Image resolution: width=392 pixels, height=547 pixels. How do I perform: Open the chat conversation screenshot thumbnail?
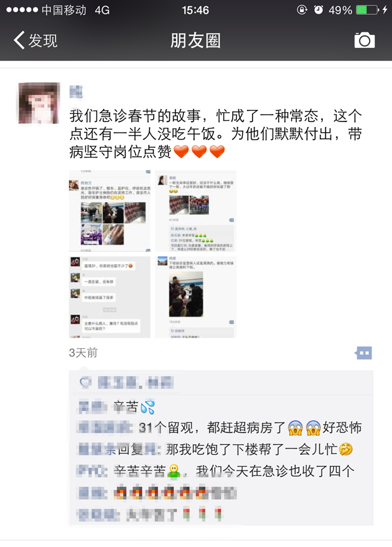[110, 297]
